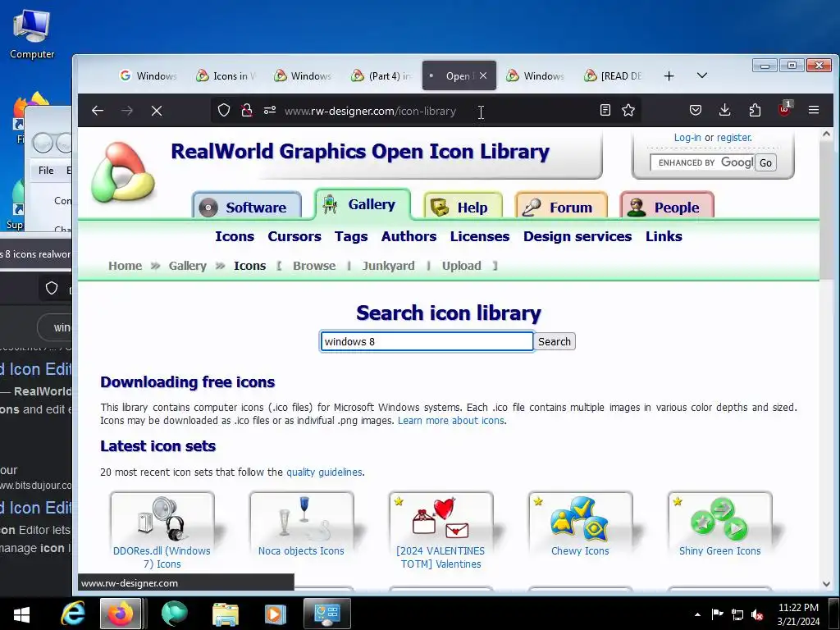Show hidden tray icons arrow
Viewport: 840px width, 630px height.
click(x=697, y=614)
